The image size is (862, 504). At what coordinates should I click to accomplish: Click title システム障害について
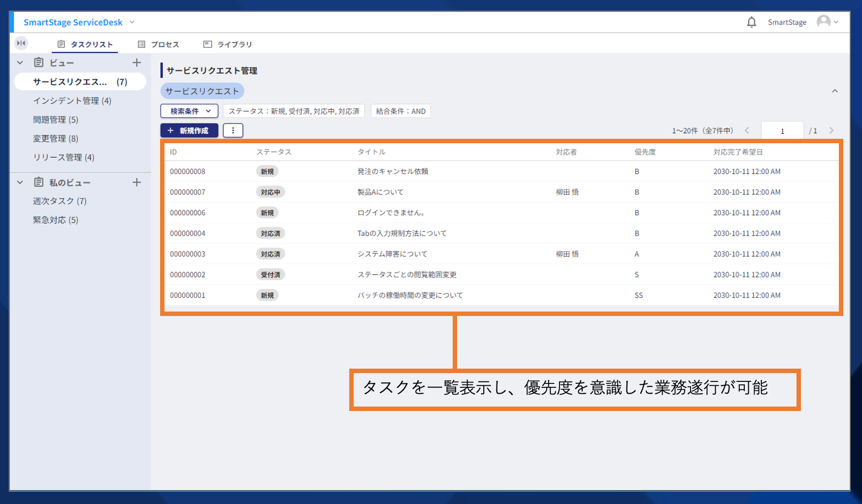pyautogui.click(x=393, y=254)
